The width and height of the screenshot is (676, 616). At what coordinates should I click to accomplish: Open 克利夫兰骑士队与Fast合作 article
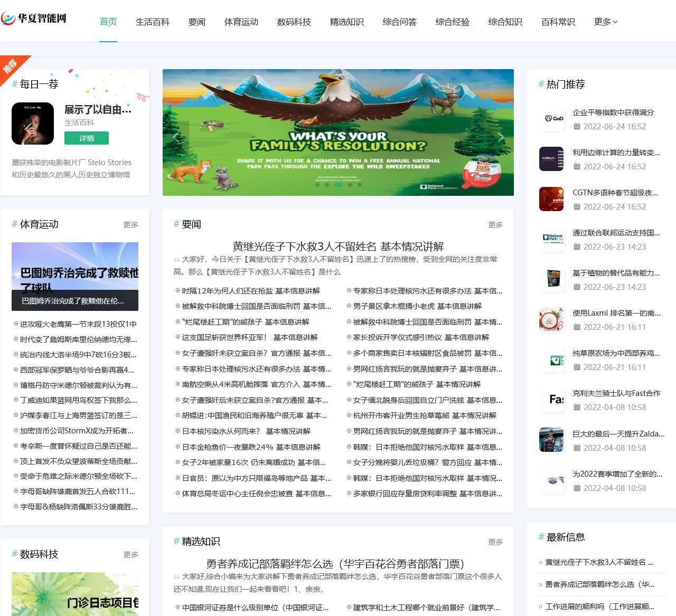(x=616, y=393)
